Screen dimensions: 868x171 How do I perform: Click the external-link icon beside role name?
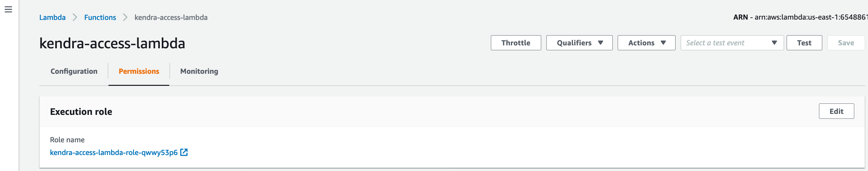184,152
